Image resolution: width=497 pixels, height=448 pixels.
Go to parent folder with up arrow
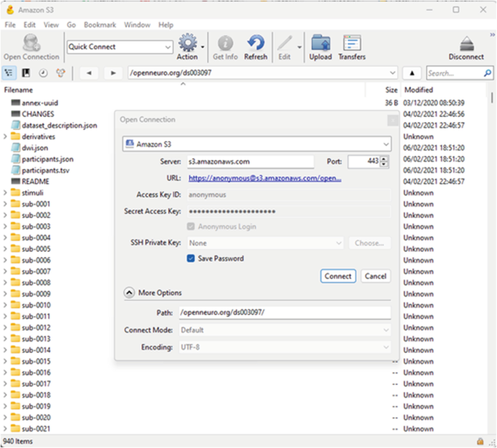(411, 73)
